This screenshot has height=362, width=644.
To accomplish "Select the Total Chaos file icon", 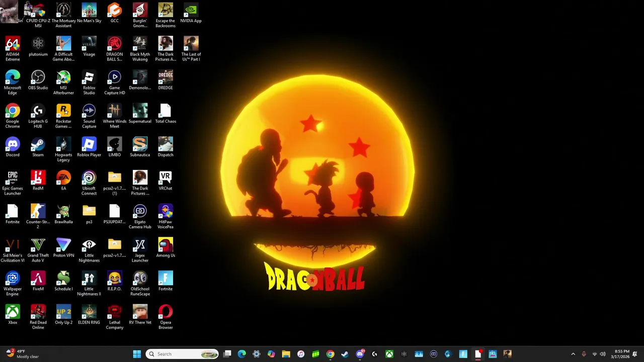I will (x=166, y=114).
